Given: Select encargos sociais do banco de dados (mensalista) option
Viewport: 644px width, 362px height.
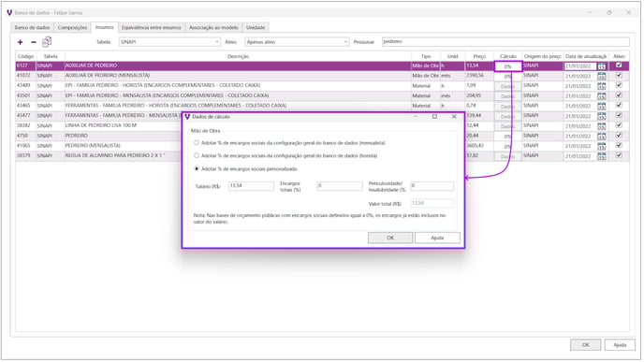Looking at the screenshot, I should click(197, 143).
